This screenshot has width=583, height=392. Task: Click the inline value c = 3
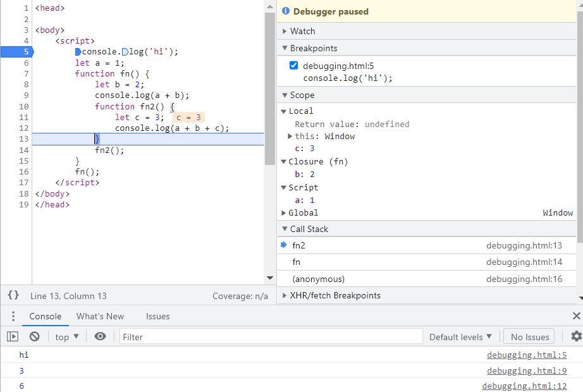pos(188,118)
